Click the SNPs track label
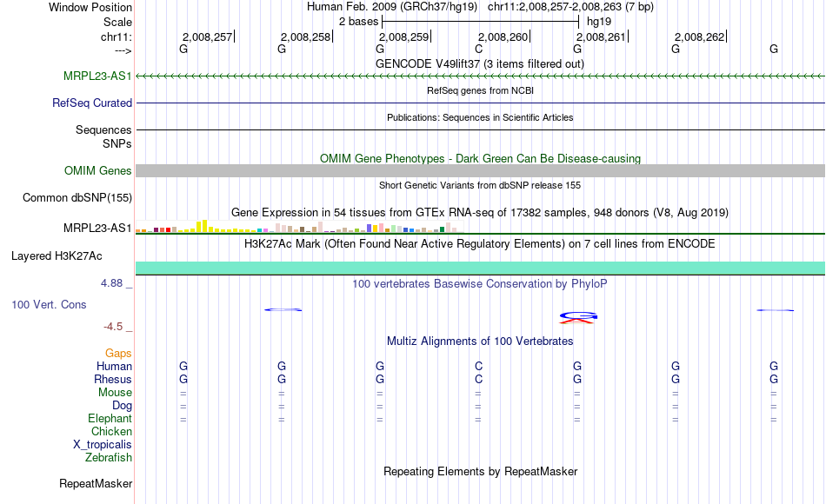 [x=117, y=143]
